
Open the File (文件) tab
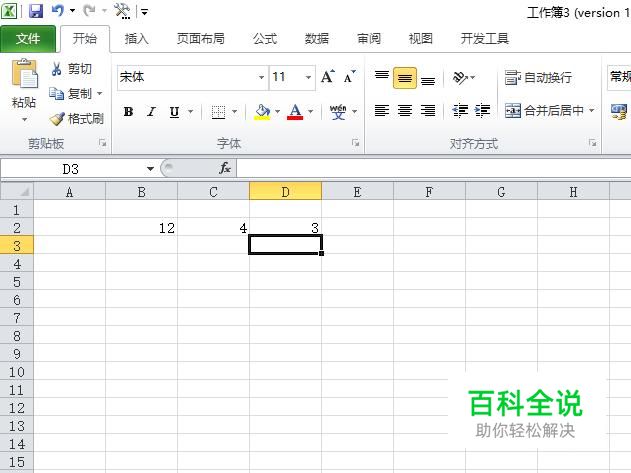[28, 39]
